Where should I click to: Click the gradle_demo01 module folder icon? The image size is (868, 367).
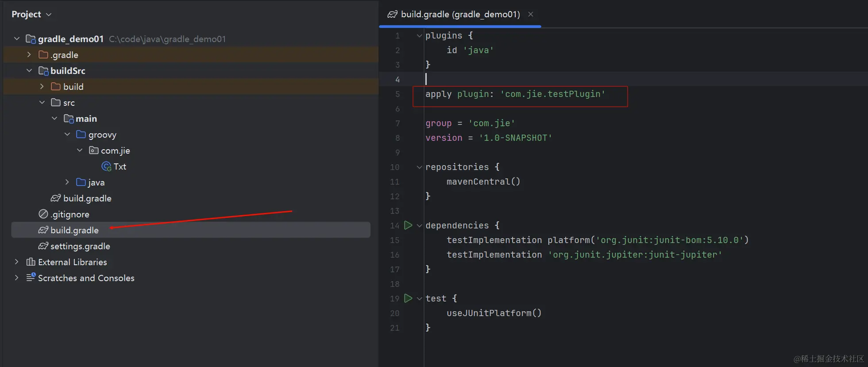coord(31,39)
